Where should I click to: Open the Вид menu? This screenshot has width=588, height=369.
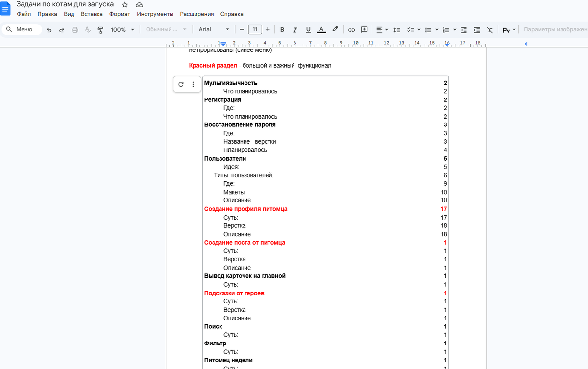coord(69,14)
